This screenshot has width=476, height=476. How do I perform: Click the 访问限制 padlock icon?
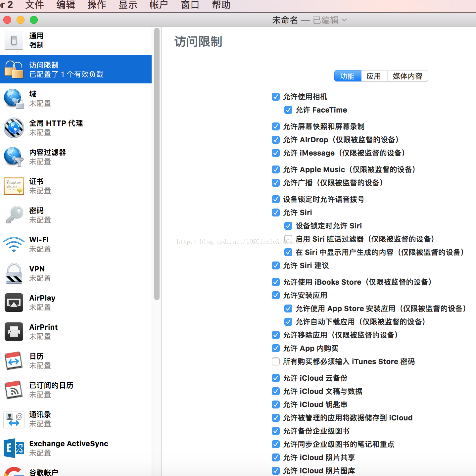14,70
